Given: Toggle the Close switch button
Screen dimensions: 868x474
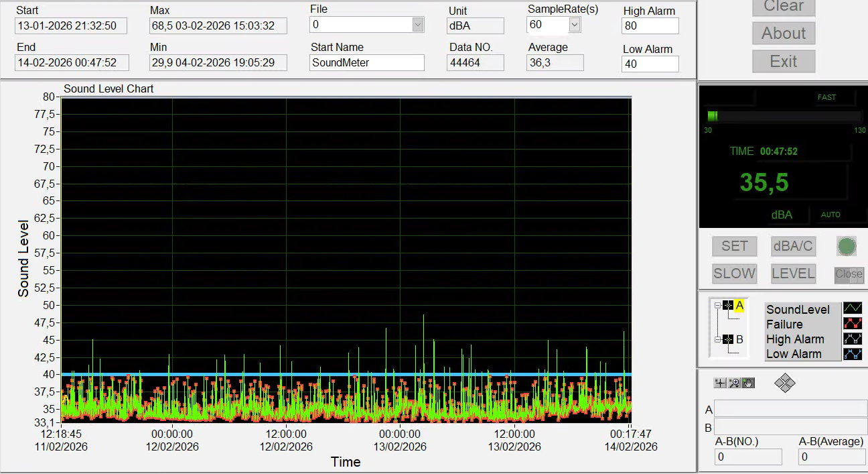Looking at the screenshot, I should [x=849, y=274].
